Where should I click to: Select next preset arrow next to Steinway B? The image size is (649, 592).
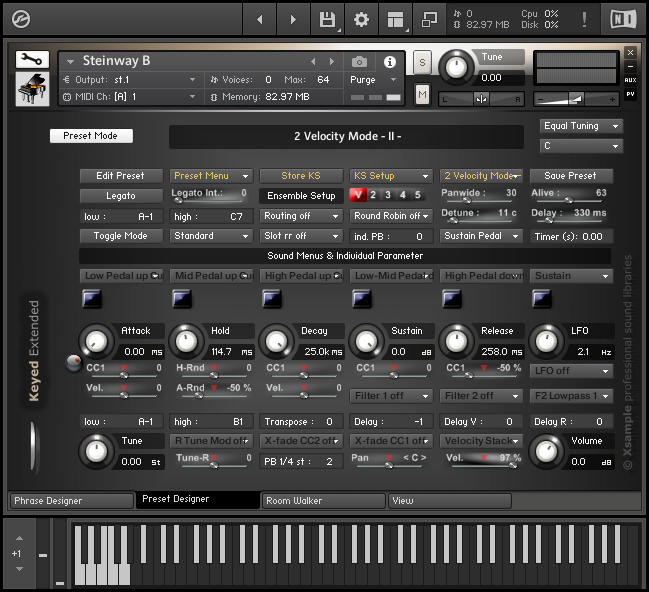[332, 62]
